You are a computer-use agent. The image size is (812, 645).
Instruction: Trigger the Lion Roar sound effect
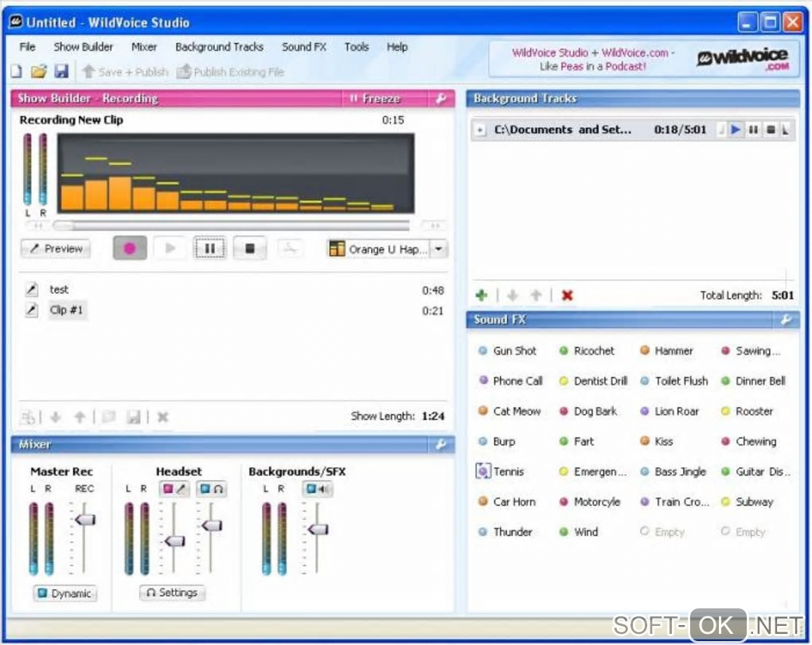click(670, 412)
